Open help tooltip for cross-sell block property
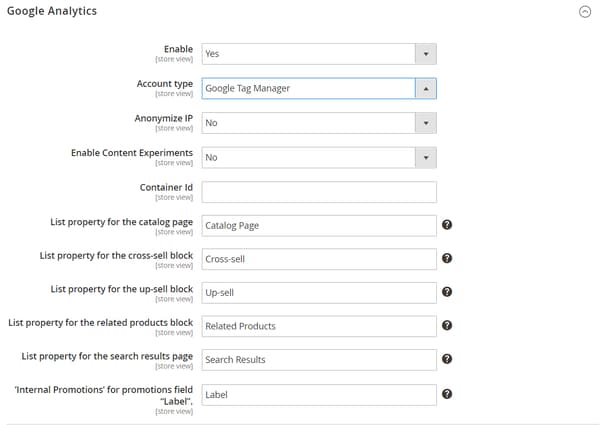 [x=447, y=258]
